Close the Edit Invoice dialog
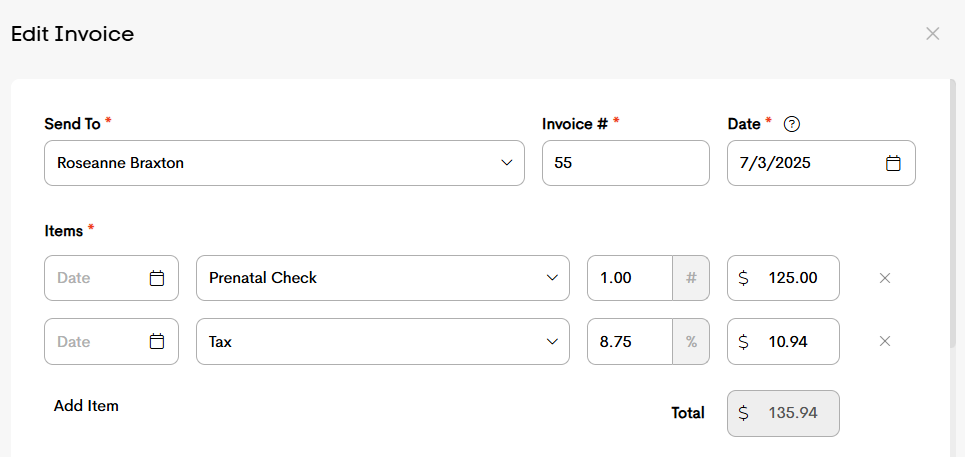Screen dimensions: 965x457 click(x=932, y=34)
